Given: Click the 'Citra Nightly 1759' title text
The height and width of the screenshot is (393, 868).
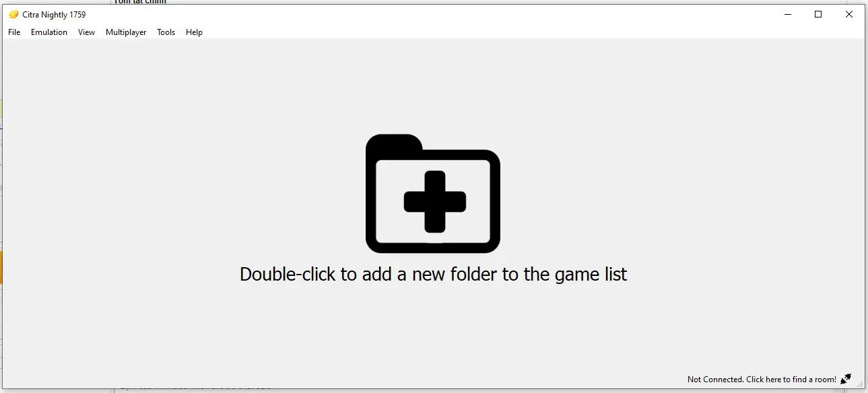Looking at the screenshot, I should tap(54, 15).
